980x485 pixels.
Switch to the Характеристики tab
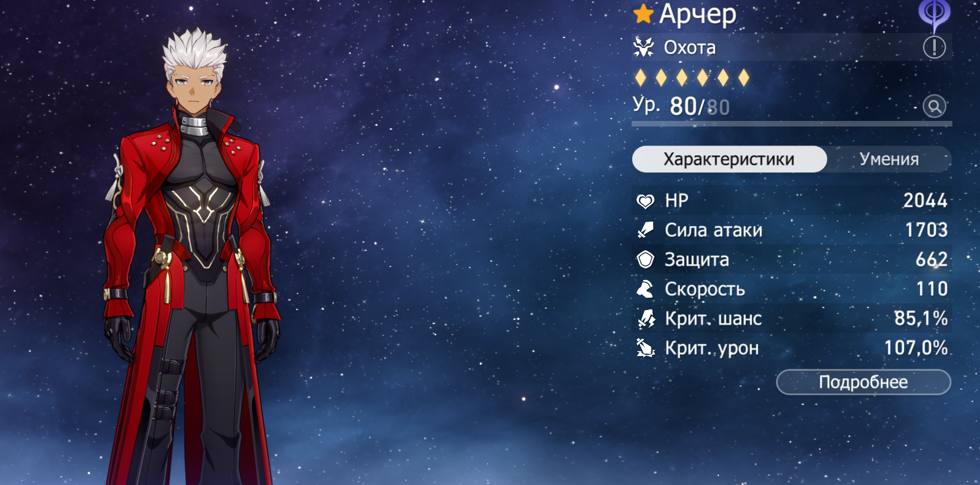coord(729,159)
